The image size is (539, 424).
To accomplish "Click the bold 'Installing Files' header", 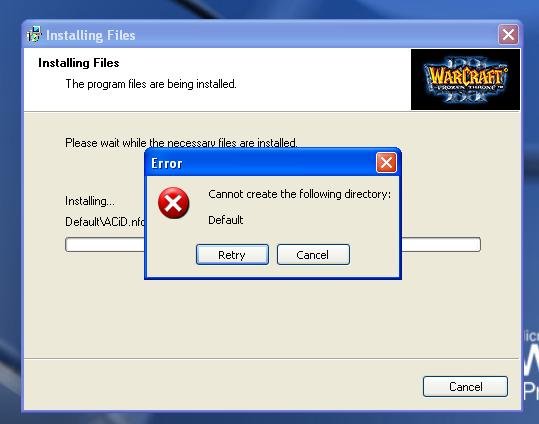I will (79, 63).
